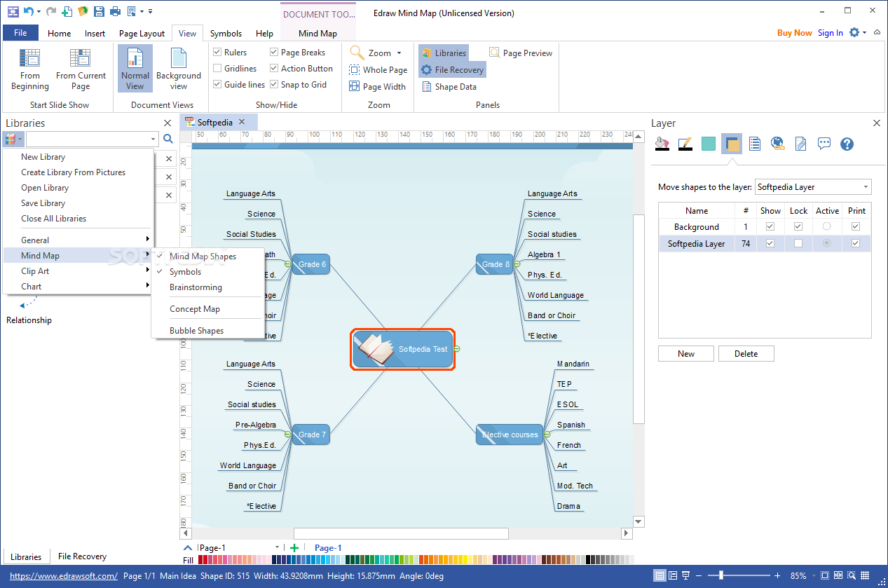Expand the General submenu
The height and width of the screenshot is (588, 888).
[x=77, y=240]
